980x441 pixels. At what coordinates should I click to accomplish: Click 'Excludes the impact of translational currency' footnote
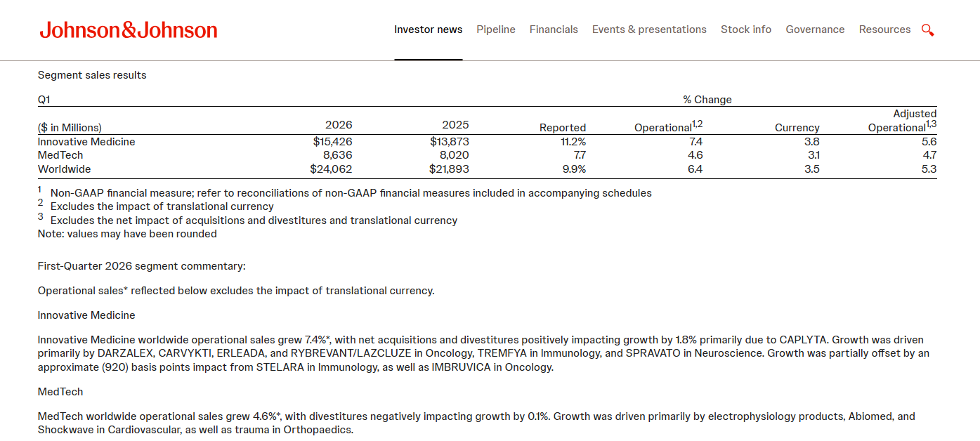pos(162,206)
